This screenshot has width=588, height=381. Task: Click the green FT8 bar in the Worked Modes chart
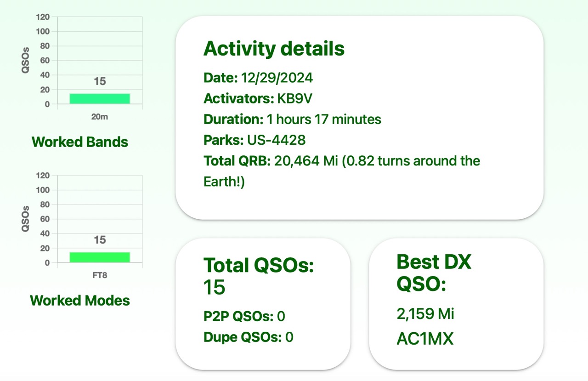100,257
